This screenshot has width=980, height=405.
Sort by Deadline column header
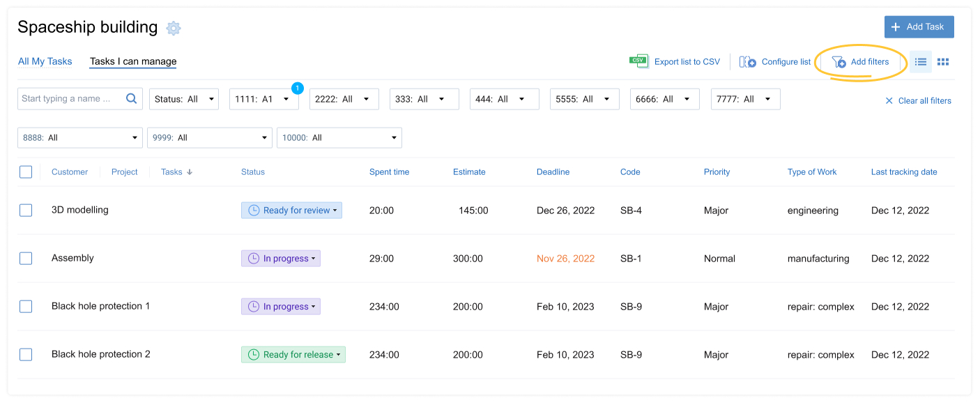click(553, 172)
